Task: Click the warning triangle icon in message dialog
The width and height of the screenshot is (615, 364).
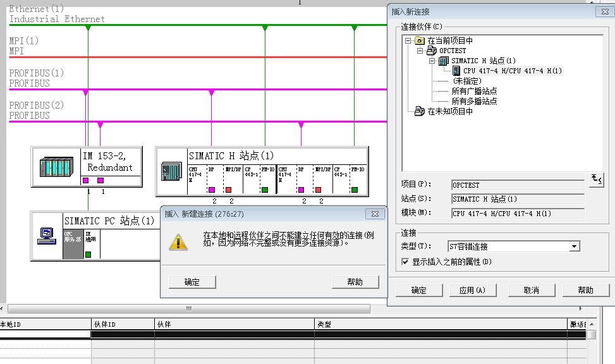Action: [x=178, y=242]
